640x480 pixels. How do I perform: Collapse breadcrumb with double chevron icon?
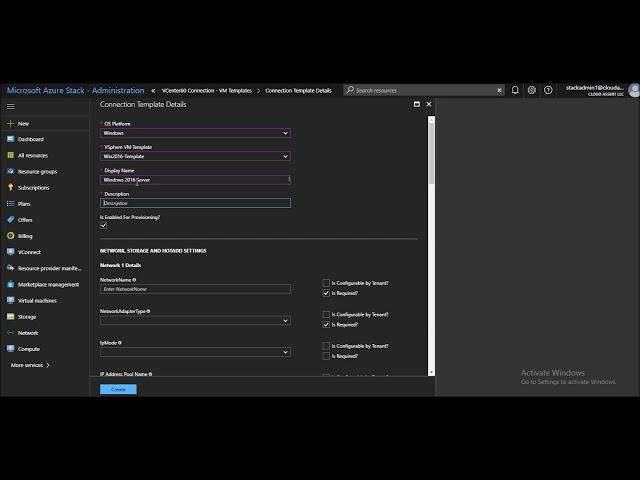(x=153, y=91)
